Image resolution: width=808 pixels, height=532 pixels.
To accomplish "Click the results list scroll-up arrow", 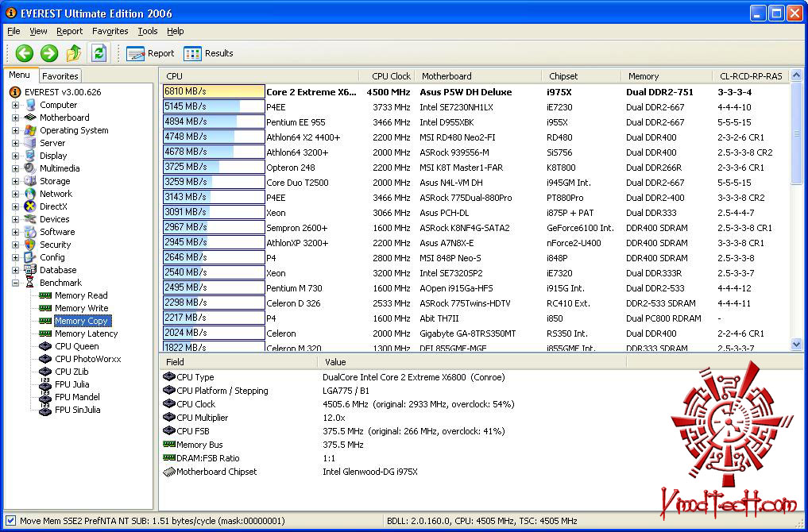I will (x=796, y=75).
